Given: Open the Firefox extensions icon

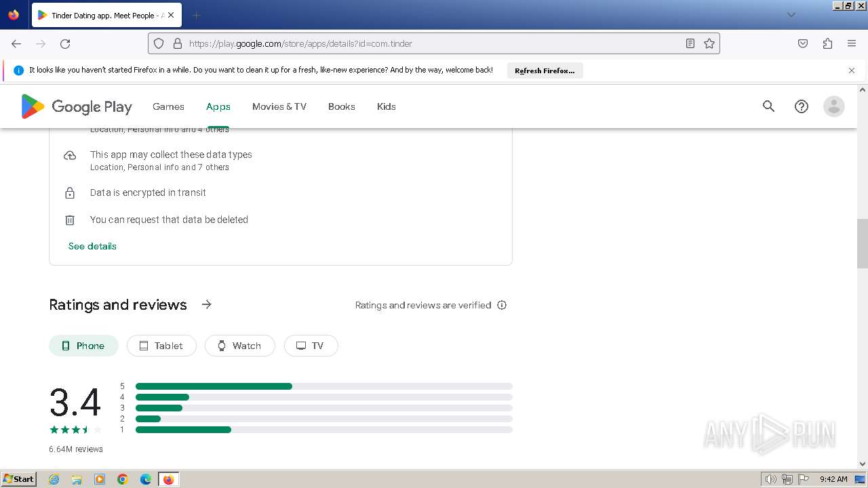Looking at the screenshot, I should (827, 43).
